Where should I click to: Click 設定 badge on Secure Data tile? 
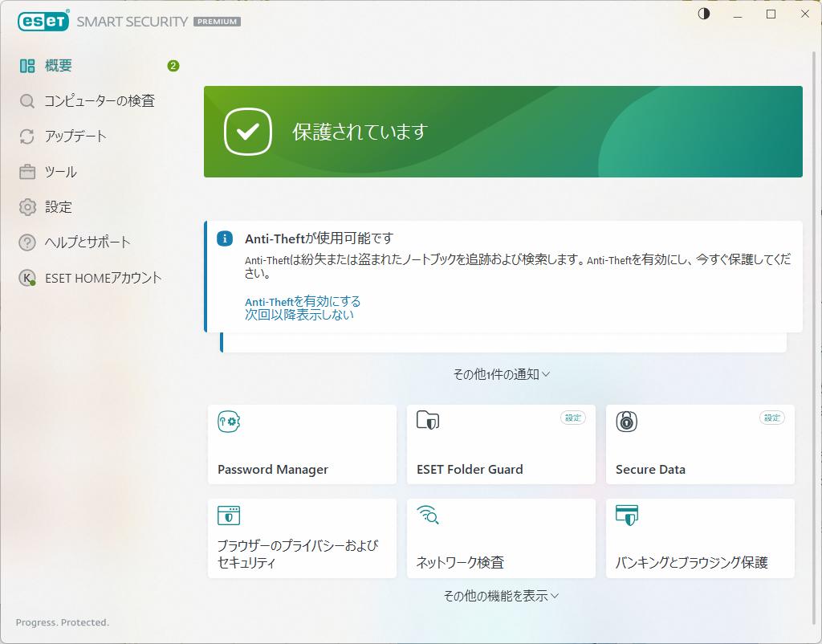pos(772,418)
